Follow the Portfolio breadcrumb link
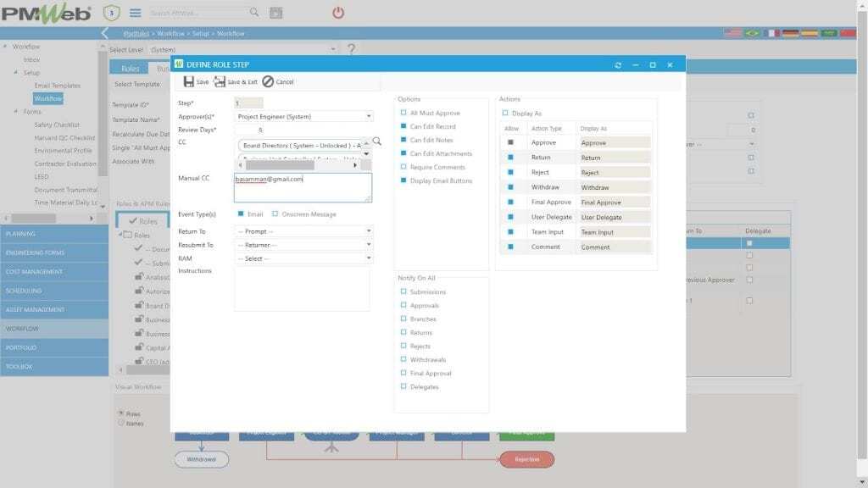Viewport: 868px width, 488px height. 136,33
